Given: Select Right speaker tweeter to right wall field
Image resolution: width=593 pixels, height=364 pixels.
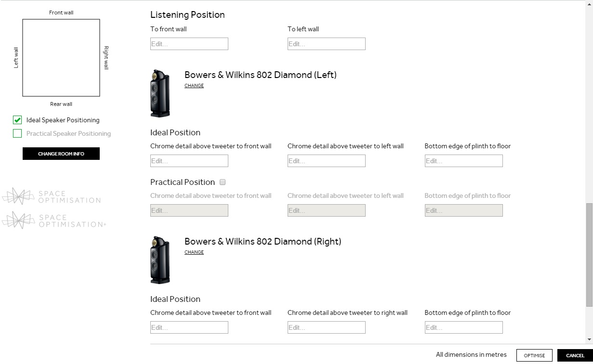Looking at the screenshot, I should point(327,327).
